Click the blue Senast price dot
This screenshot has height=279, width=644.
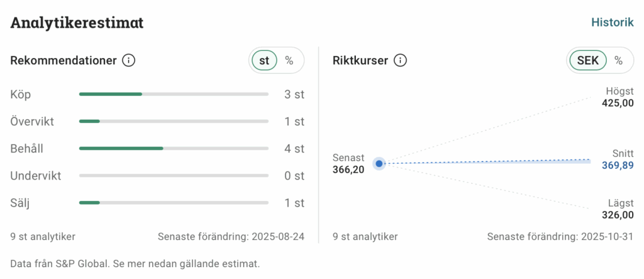point(379,164)
